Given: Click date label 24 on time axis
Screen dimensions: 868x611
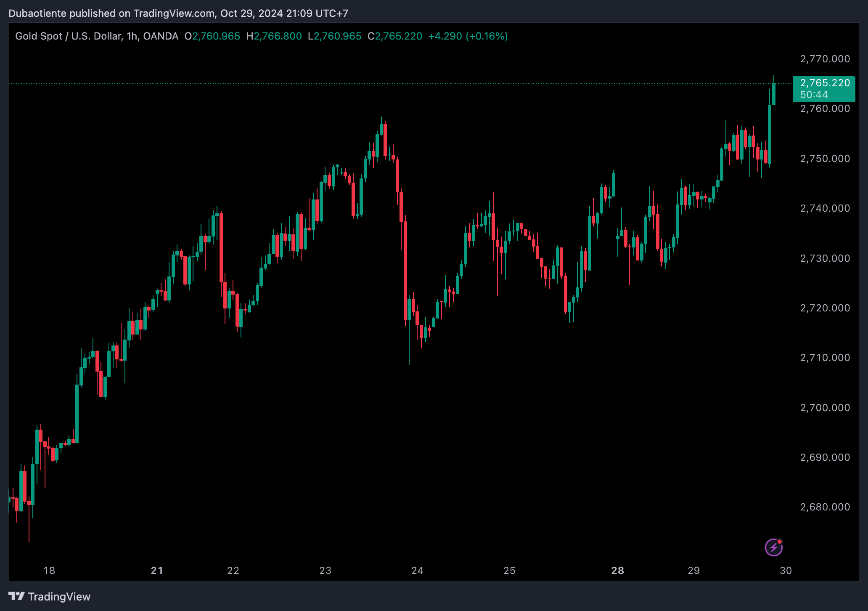Looking at the screenshot, I should point(417,571).
